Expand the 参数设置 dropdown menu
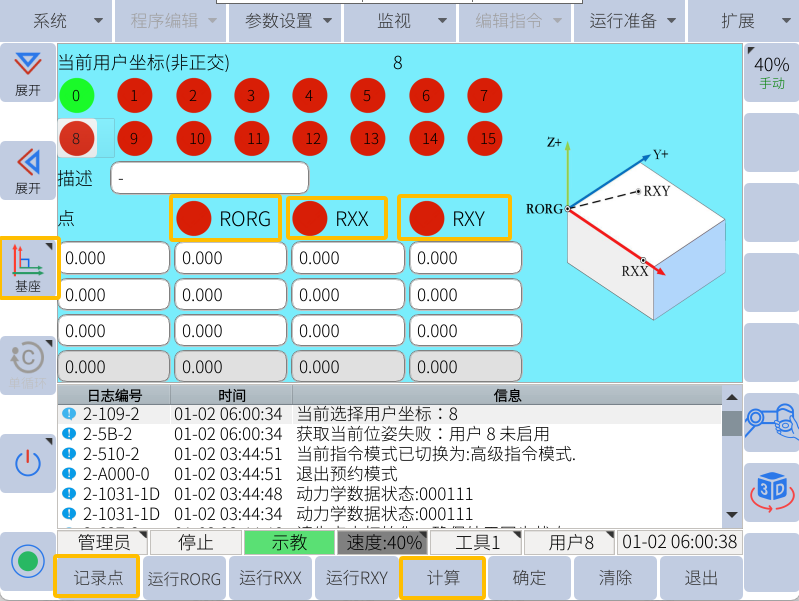The image size is (799, 601). point(285,21)
